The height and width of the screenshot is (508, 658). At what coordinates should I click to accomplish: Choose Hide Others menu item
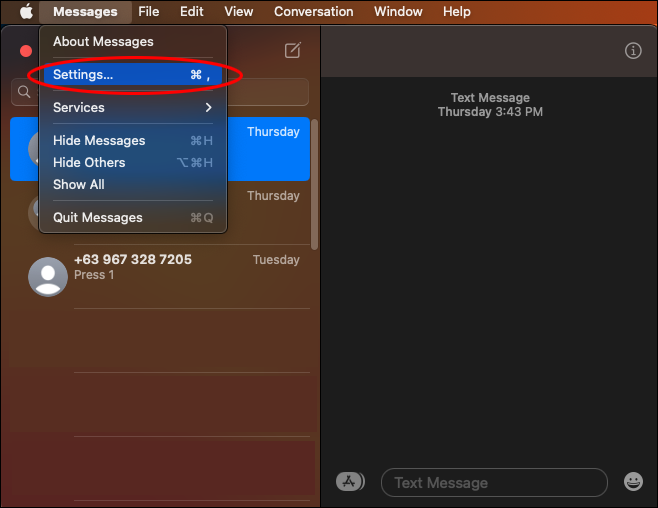133,162
